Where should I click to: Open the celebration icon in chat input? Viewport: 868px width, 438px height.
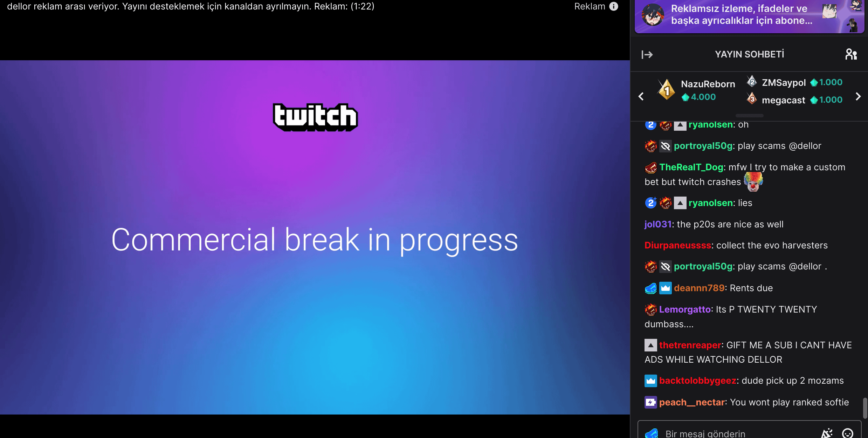pos(827,433)
